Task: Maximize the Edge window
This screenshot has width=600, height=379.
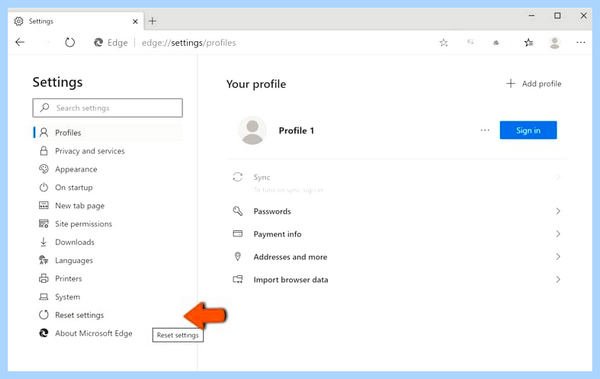Action: [558, 16]
